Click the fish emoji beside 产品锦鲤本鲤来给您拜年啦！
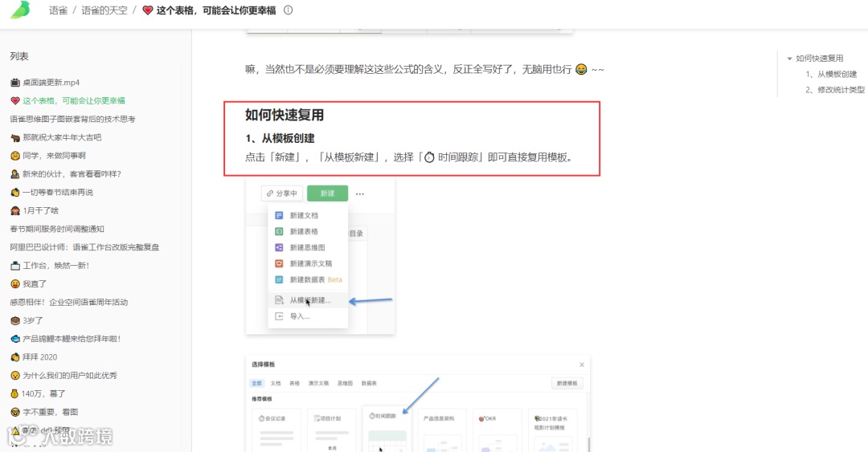This screenshot has height=452, width=868. click(15, 339)
